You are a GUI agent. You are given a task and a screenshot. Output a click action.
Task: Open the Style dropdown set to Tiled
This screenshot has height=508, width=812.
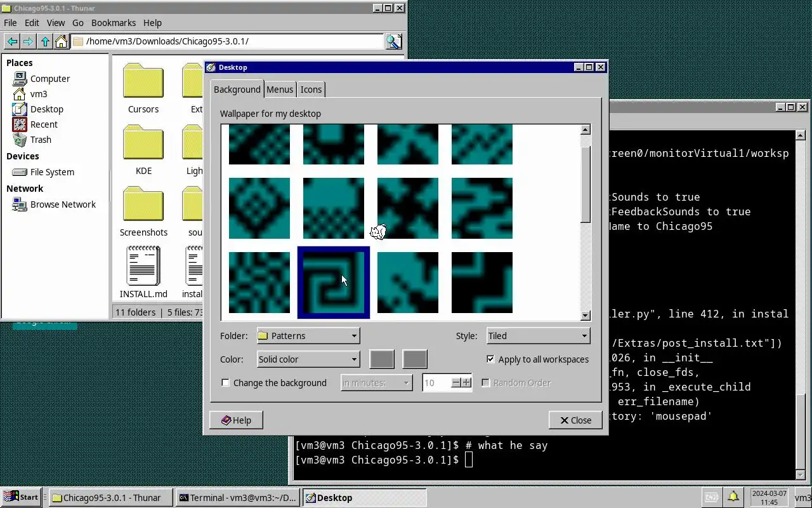click(x=538, y=336)
